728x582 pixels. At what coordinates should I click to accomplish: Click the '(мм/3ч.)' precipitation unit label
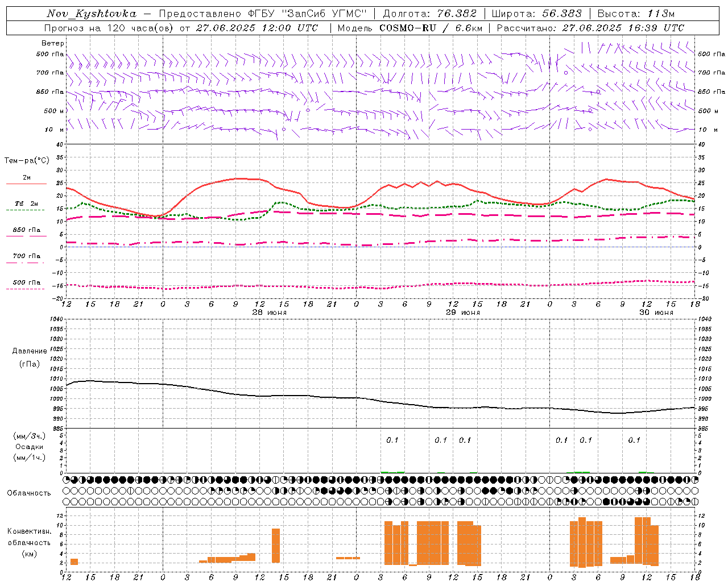pos(30,436)
